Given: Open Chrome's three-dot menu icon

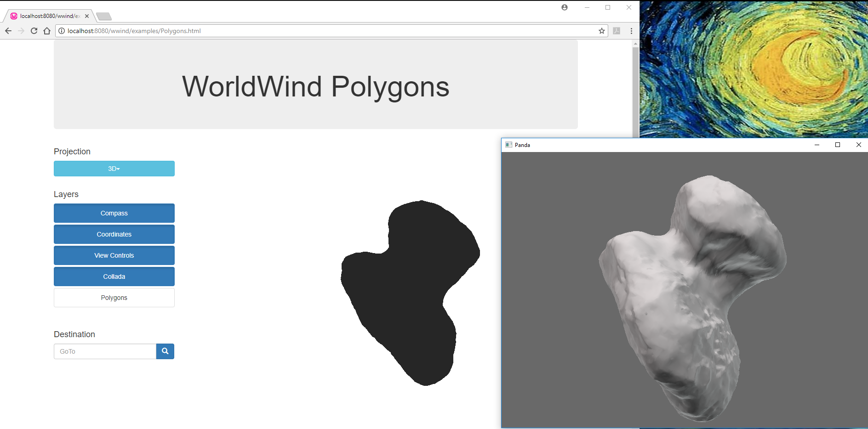Looking at the screenshot, I should 631,31.
